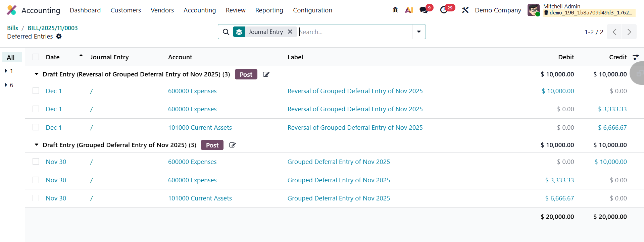
Task: Open the AI assistant icon
Action: click(409, 10)
